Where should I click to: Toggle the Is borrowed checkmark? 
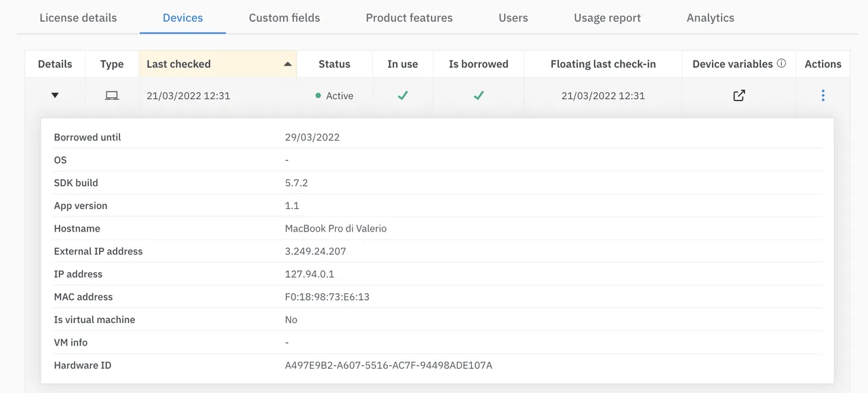(478, 96)
